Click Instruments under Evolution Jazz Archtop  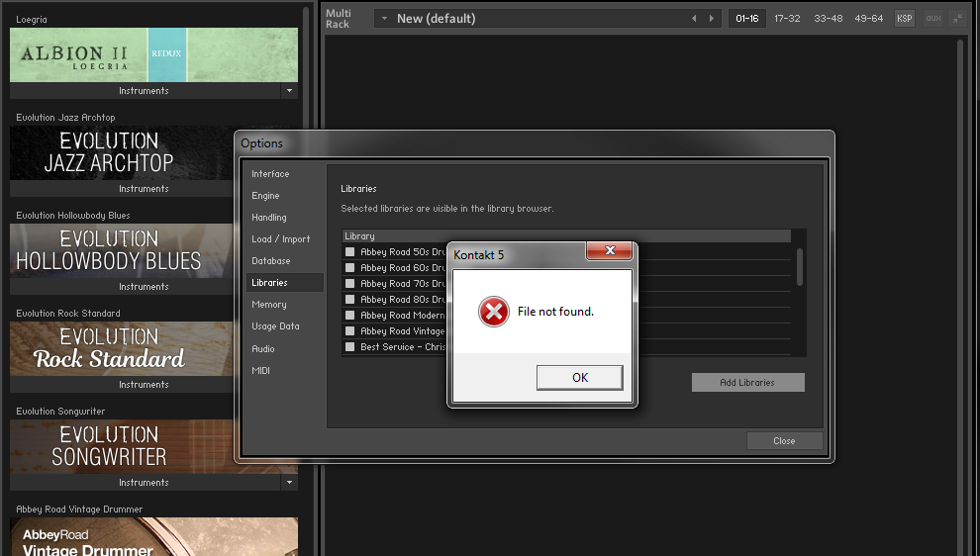pos(144,189)
